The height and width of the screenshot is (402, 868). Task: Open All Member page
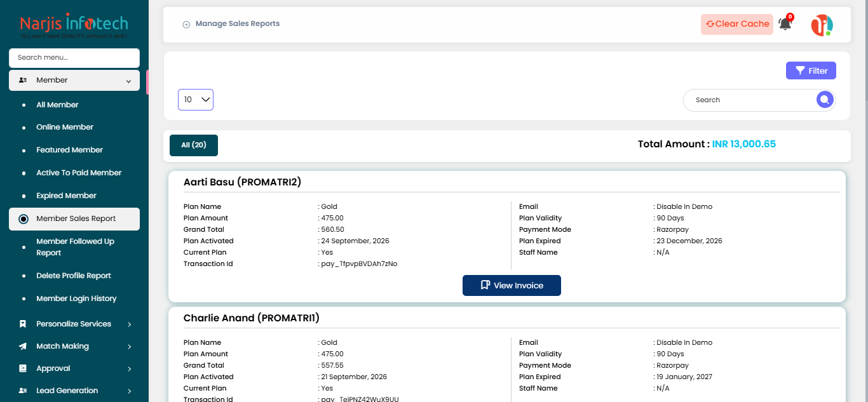[x=57, y=105]
